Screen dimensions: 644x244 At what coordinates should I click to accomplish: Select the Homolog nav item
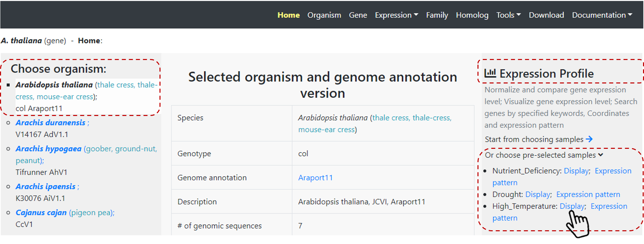tap(472, 15)
